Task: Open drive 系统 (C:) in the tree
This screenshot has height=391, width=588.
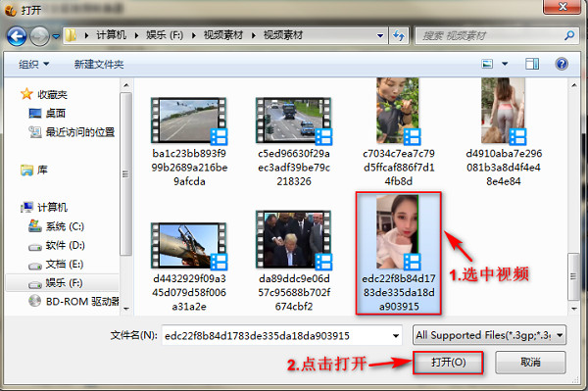Action: 65,226
